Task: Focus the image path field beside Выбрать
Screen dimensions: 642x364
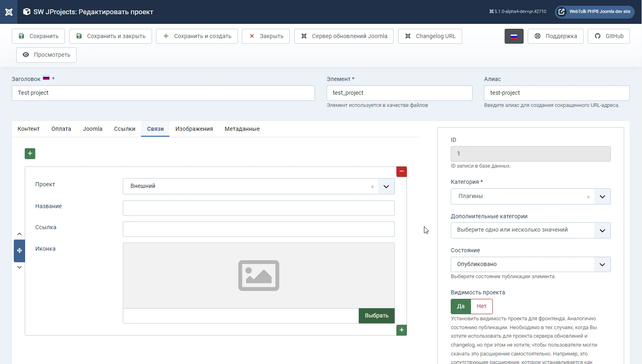Action: pyautogui.click(x=241, y=316)
